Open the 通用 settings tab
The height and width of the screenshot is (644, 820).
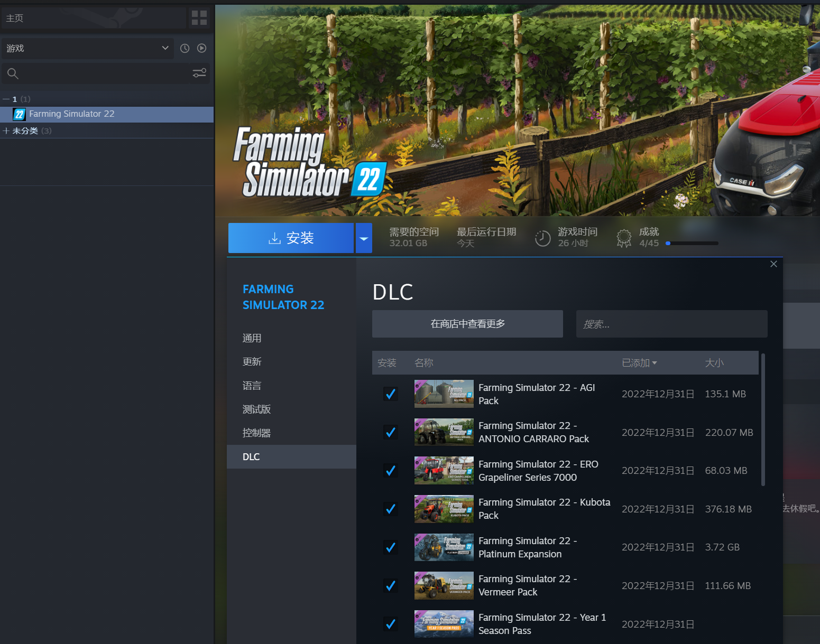click(x=291, y=338)
